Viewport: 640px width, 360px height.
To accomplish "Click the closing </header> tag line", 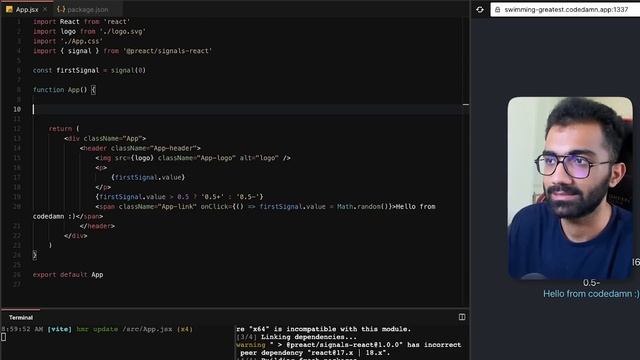I will coord(97,226).
